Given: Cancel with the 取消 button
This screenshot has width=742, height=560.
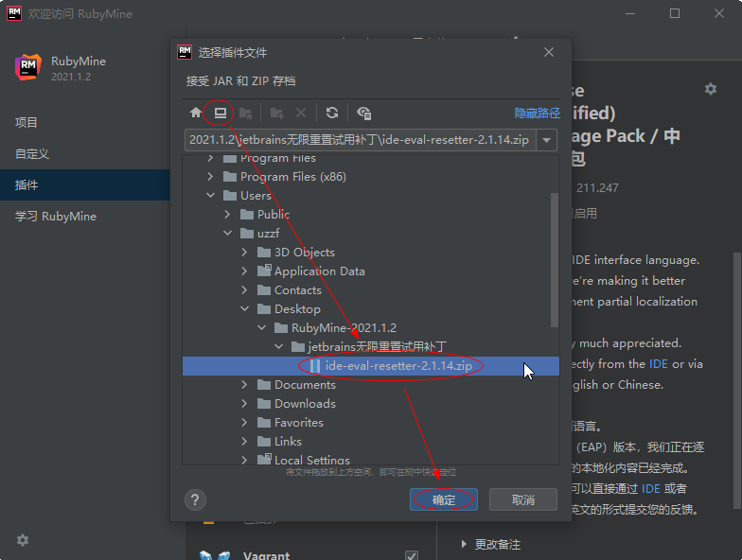Looking at the screenshot, I should point(522,499).
